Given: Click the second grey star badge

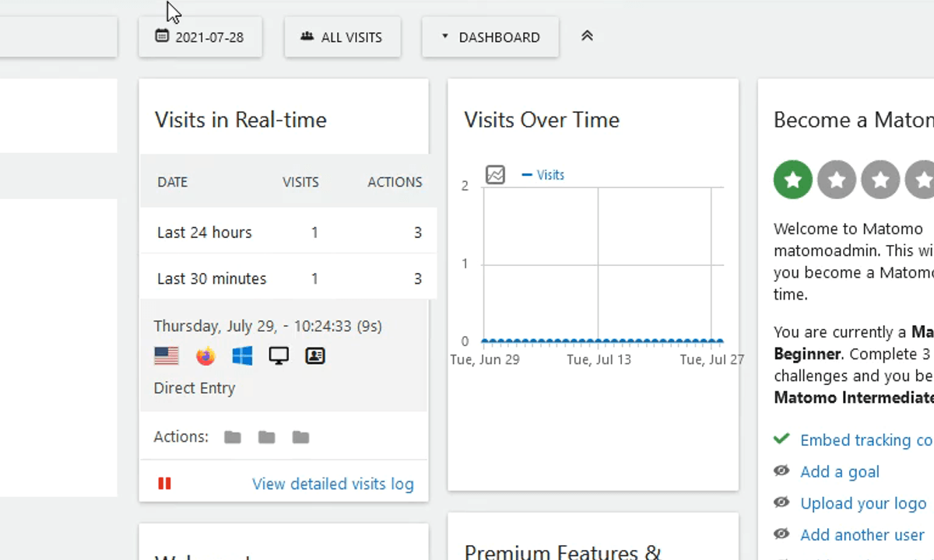Looking at the screenshot, I should 837,180.
